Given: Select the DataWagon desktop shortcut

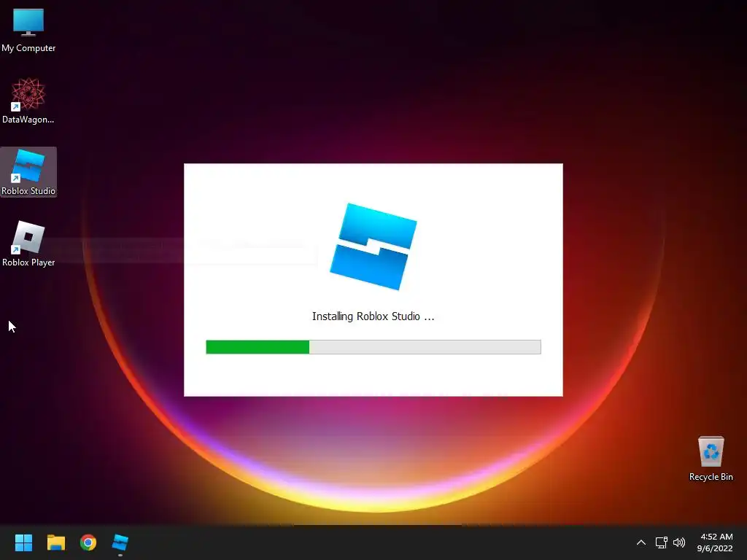Looking at the screenshot, I should (x=28, y=101).
